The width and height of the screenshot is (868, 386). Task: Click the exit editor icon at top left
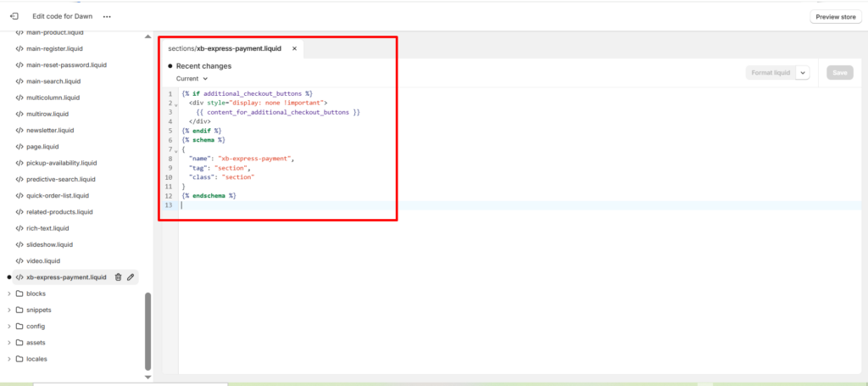tap(14, 16)
